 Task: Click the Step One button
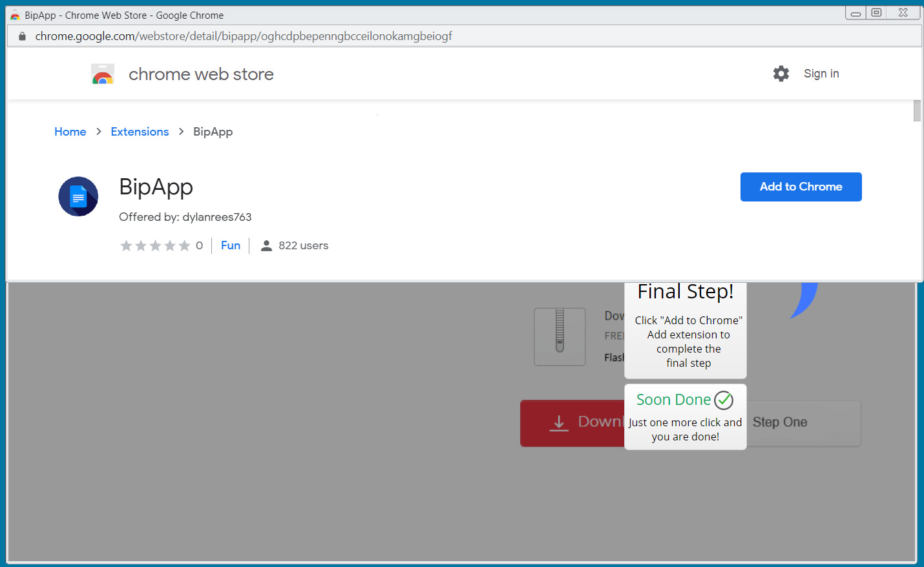[804, 422]
